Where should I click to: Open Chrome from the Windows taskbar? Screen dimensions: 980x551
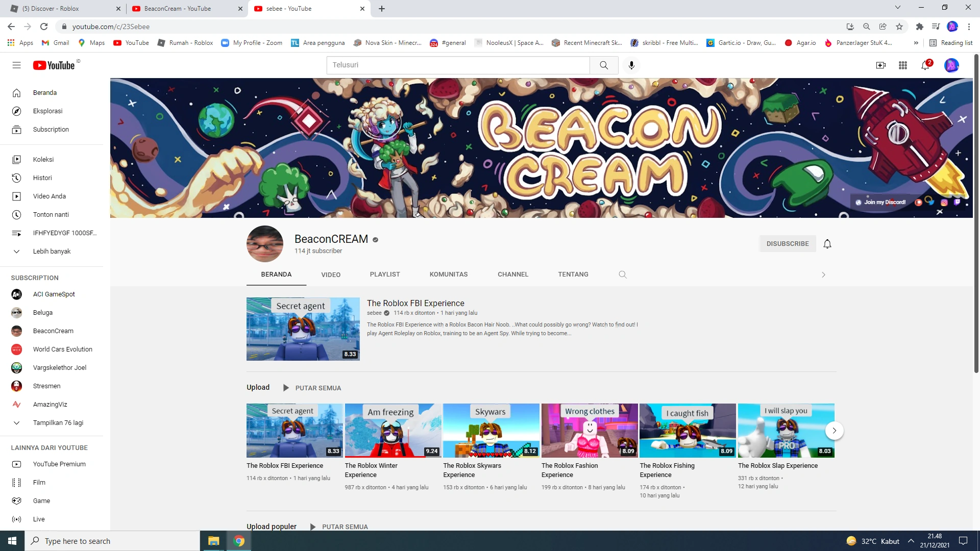click(239, 541)
